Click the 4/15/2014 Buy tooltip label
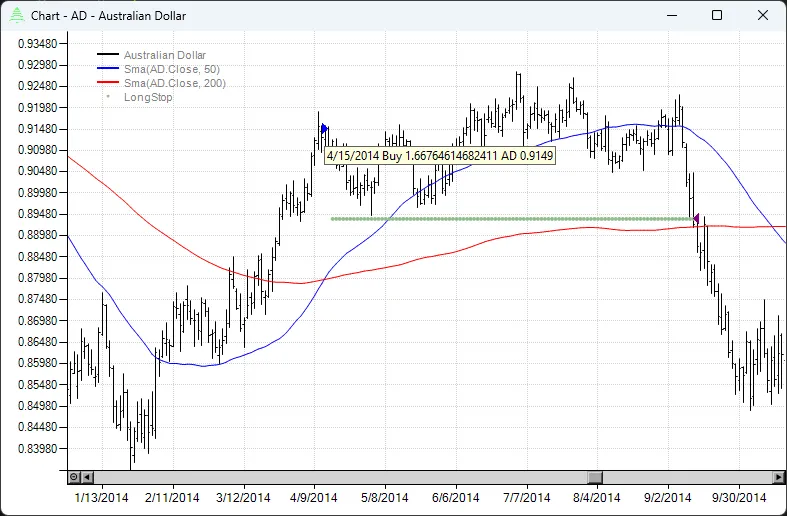 [440, 156]
